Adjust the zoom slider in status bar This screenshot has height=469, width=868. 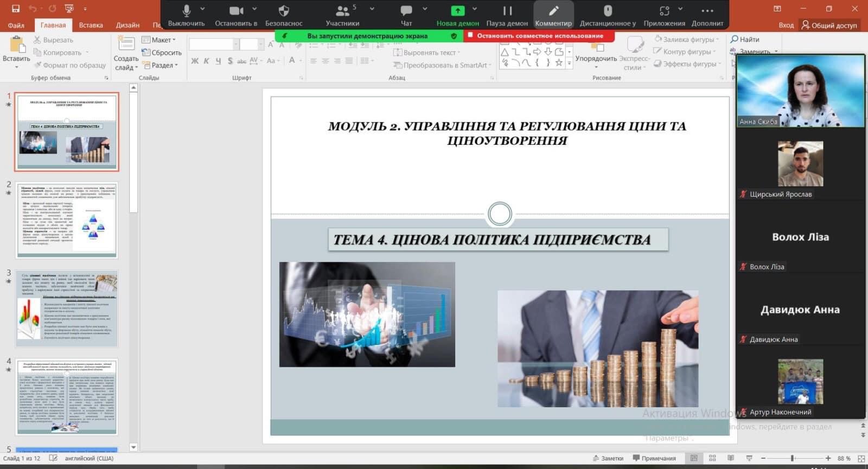point(793,458)
